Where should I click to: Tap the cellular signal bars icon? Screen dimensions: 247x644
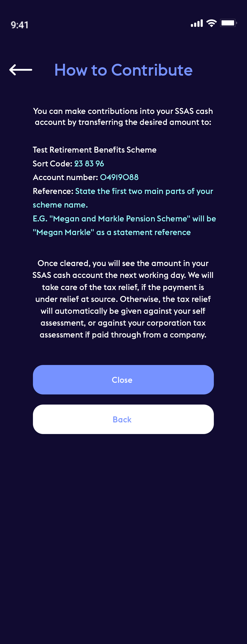(197, 24)
